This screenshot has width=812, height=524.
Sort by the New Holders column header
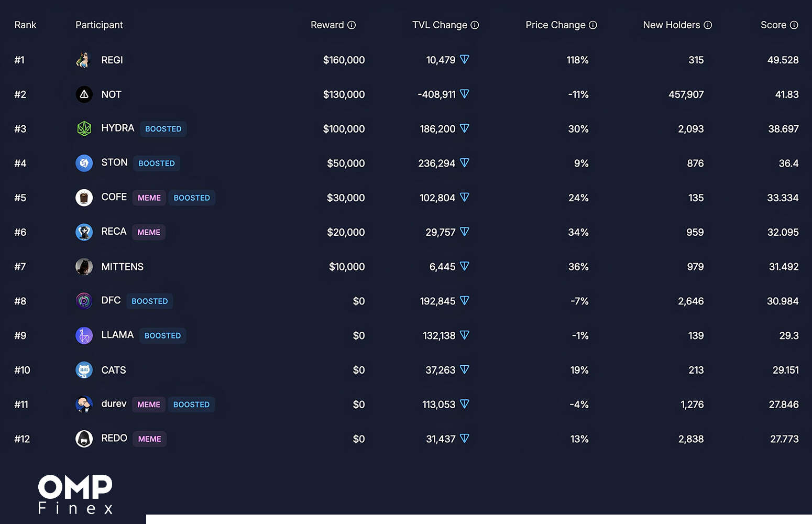tap(672, 25)
